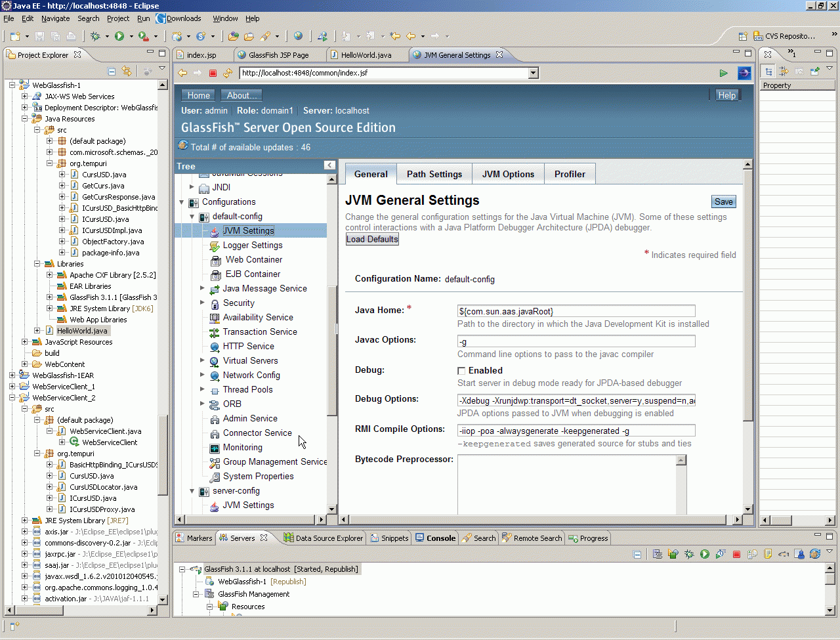
Task: Click the About... button
Action: click(241, 95)
